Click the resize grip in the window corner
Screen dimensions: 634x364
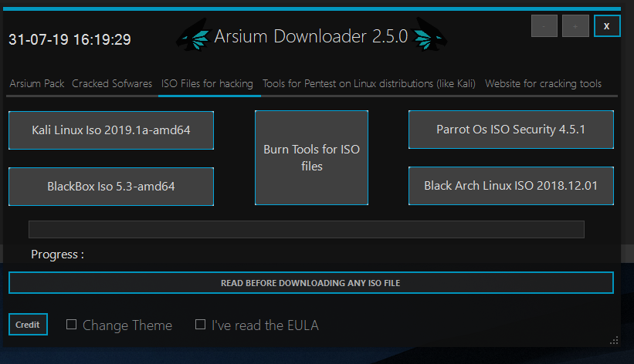(614, 339)
